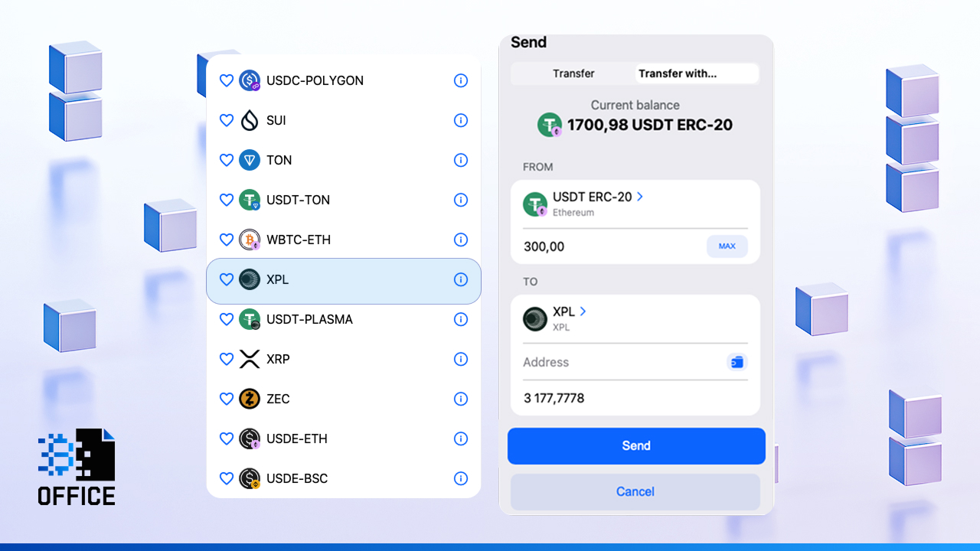Viewport: 980px width, 551px height.
Task: Click the USDT ERC-20 token icon under FROM
Action: 534,204
